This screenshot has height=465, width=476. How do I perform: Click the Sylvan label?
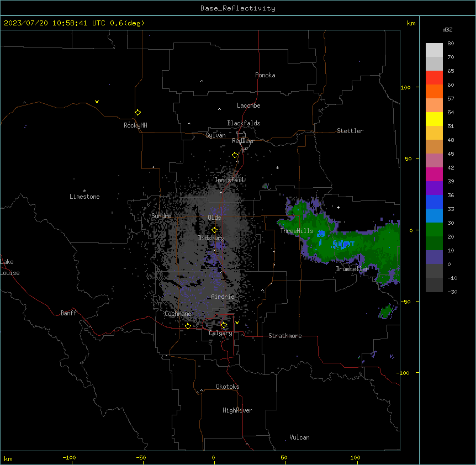click(x=215, y=135)
